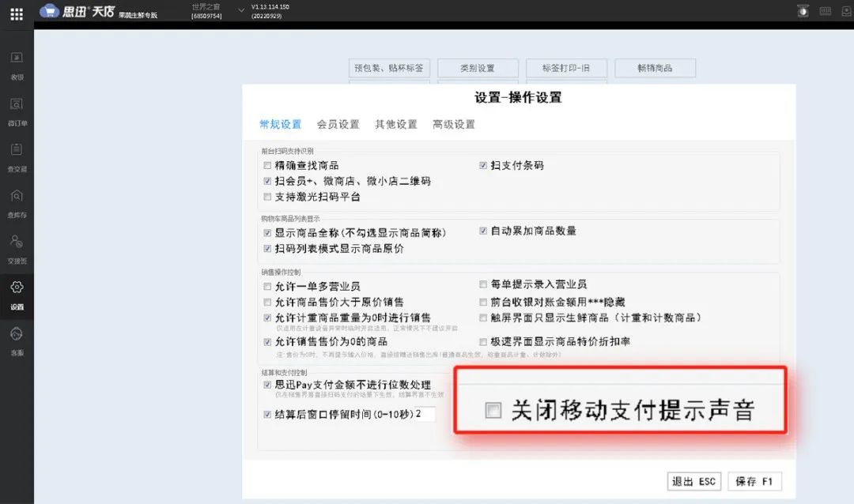Click the 退出 ESC exit button

tap(693, 481)
